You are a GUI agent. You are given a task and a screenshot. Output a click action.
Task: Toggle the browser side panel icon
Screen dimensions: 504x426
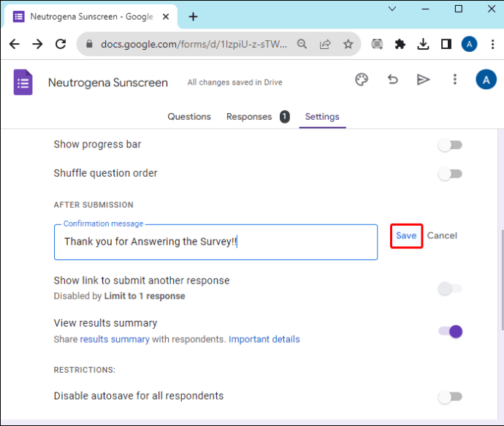(446, 44)
